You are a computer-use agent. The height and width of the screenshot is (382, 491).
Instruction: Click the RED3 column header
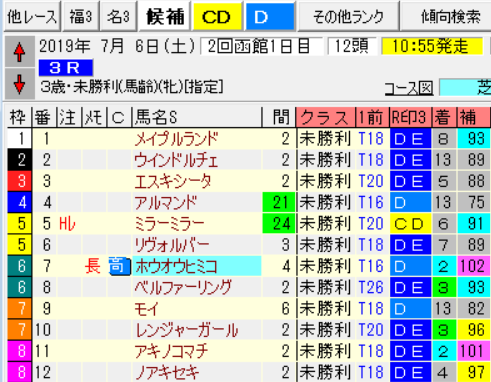pos(410,117)
